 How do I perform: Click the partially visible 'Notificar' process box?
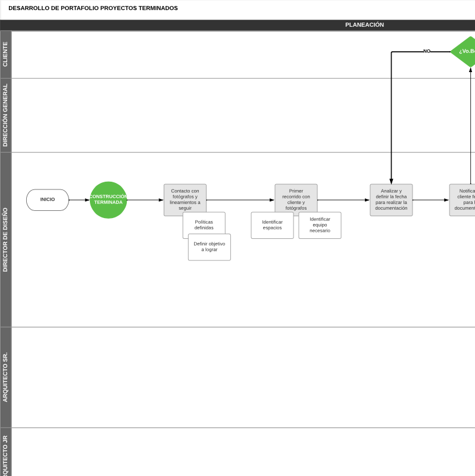point(462,200)
